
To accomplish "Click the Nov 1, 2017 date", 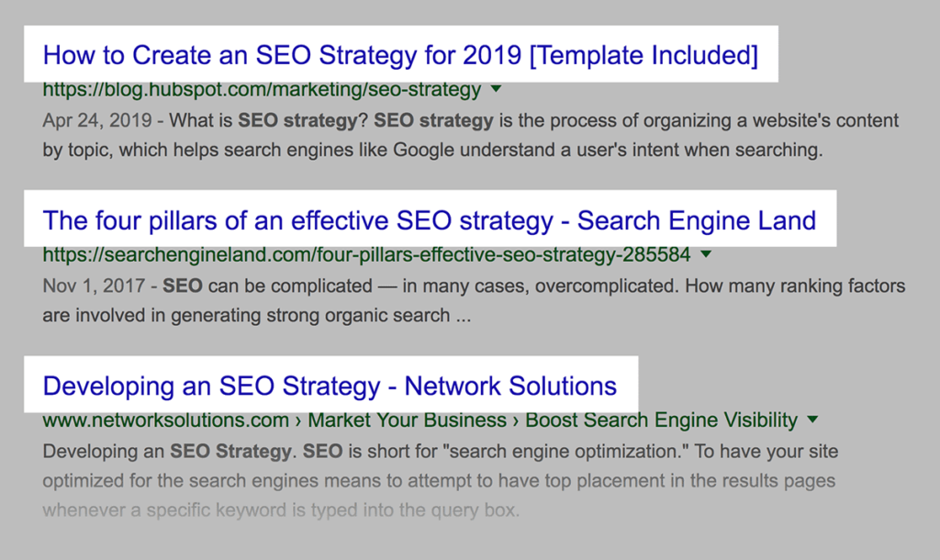I will pos(79,286).
